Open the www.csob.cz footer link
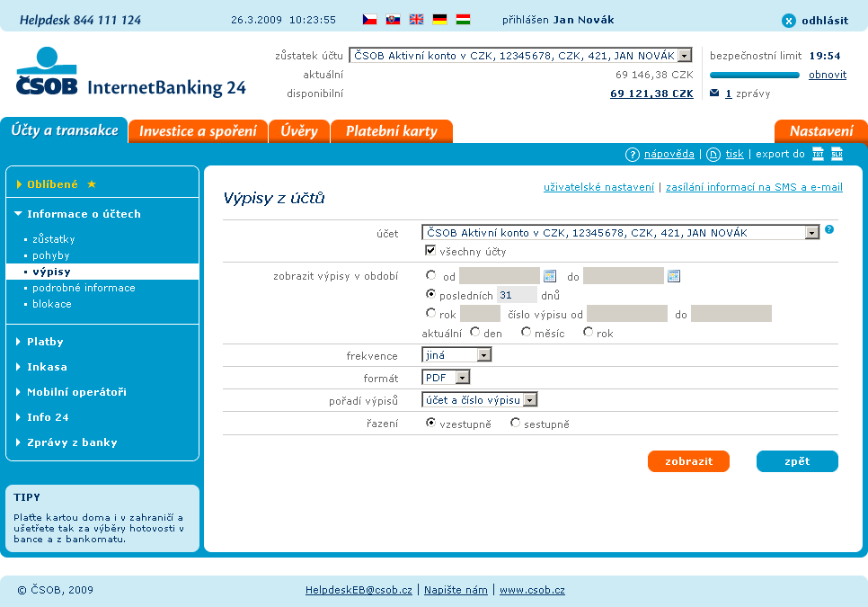The width and height of the screenshot is (868, 607). click(532, 590)
